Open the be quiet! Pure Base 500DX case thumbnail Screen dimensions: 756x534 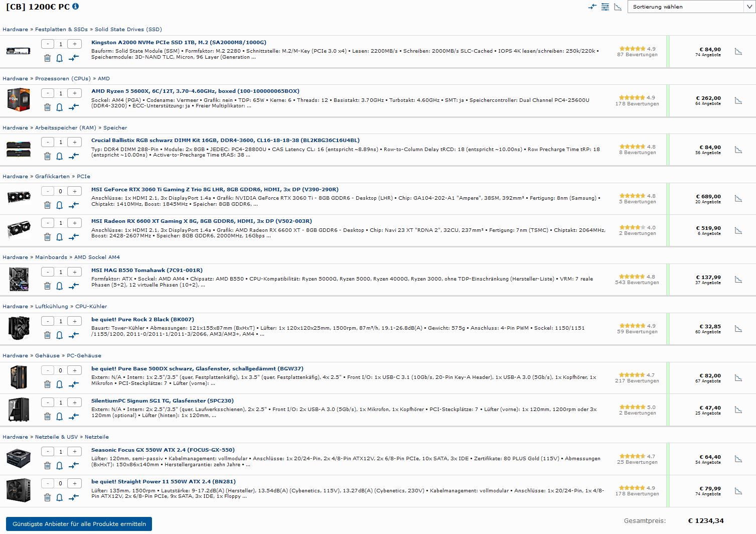(19, 377)
